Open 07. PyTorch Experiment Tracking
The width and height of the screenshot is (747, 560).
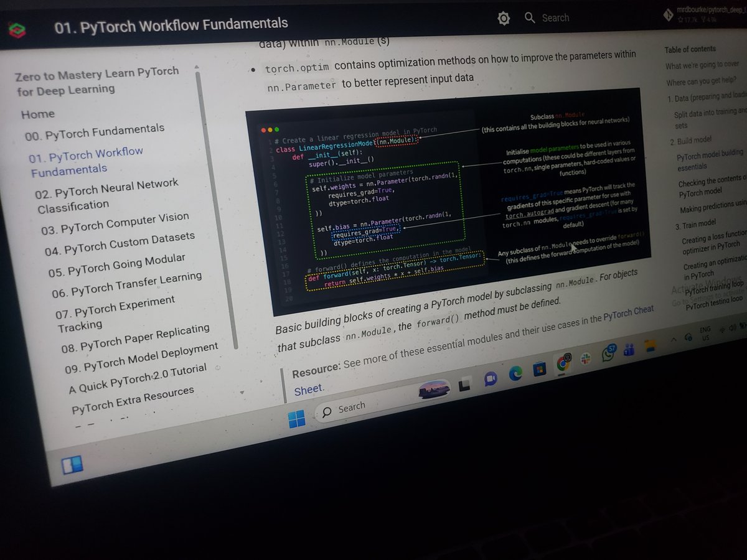coord(116,313)
